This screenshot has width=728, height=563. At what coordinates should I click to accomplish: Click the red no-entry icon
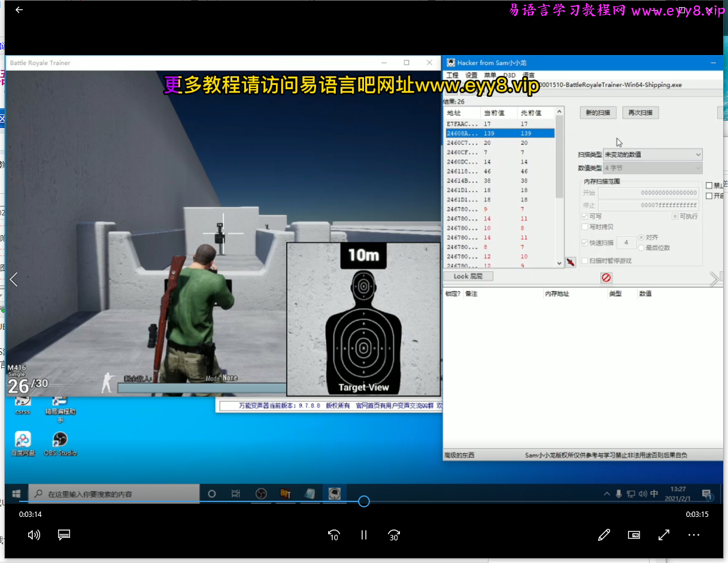606,278
